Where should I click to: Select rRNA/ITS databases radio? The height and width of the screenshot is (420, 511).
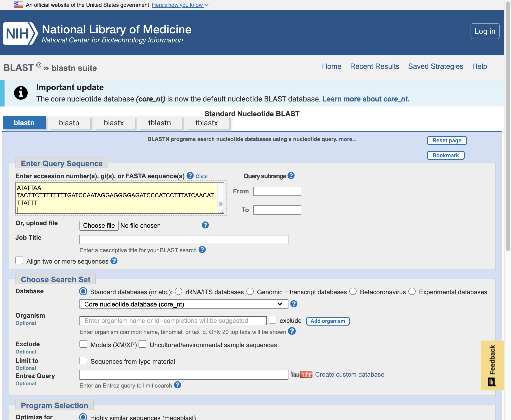179,291
